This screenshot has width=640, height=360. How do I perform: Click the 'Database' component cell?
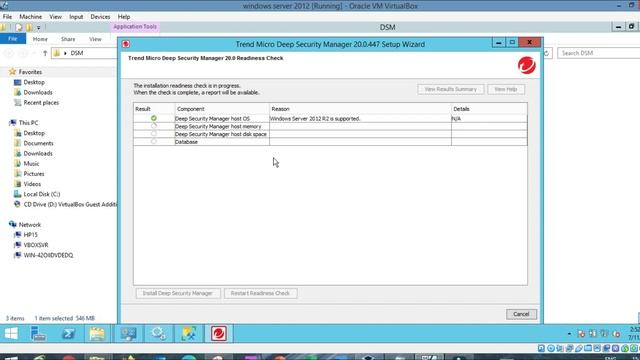[x=222, y=142]
